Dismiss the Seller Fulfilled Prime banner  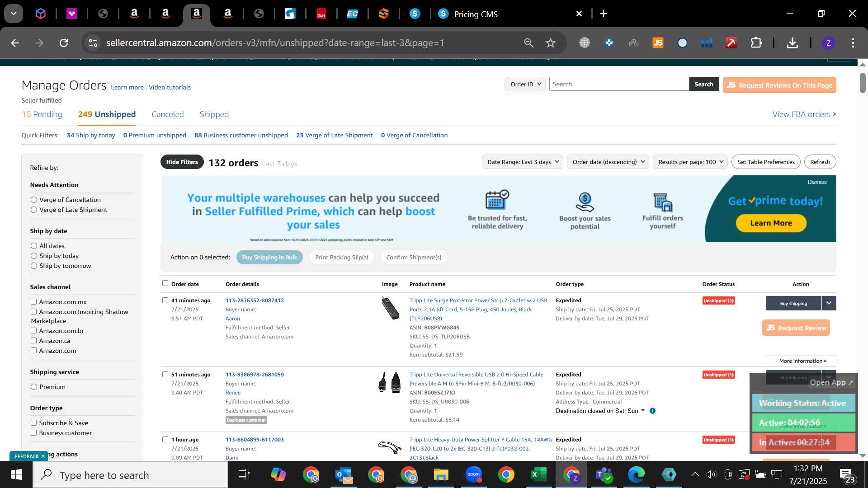(x=817, y=182)
